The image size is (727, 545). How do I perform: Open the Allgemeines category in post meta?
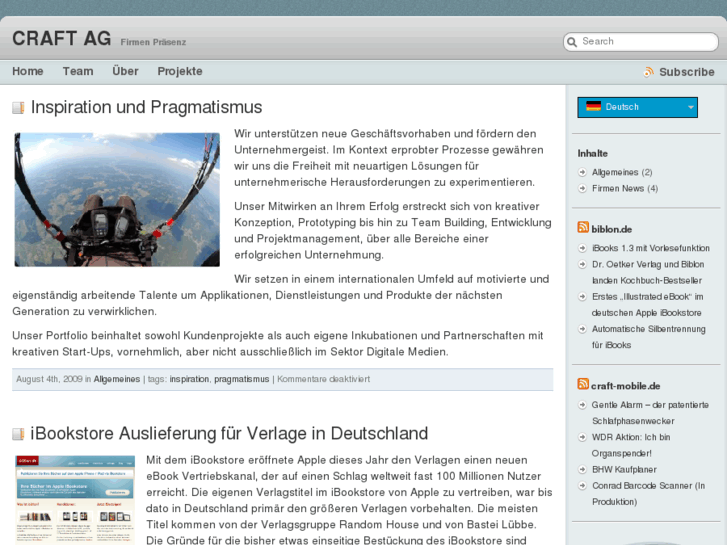click(117, 379)
